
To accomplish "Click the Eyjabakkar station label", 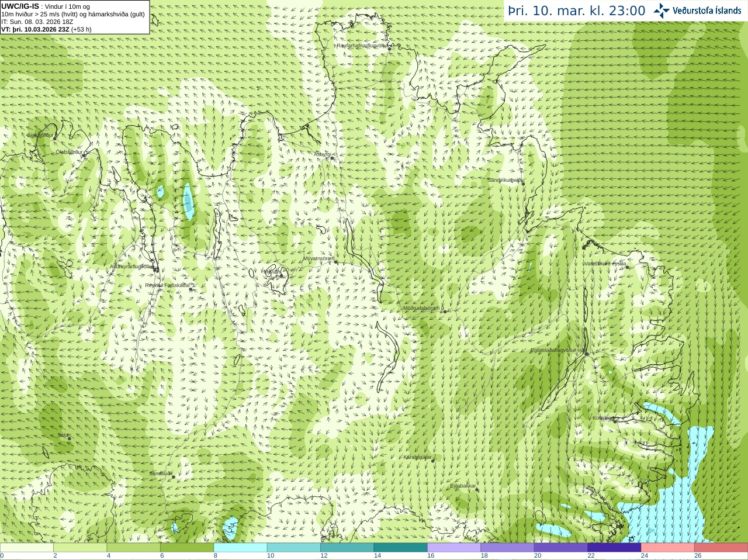I will coord(463,486).
